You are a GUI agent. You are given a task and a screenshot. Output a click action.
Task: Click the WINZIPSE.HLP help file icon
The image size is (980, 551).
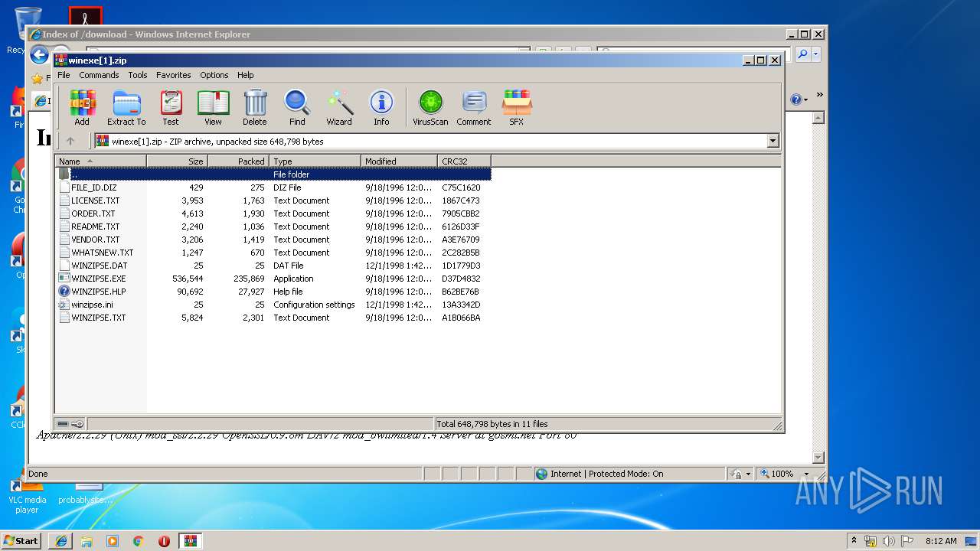[x=64, y=292]
